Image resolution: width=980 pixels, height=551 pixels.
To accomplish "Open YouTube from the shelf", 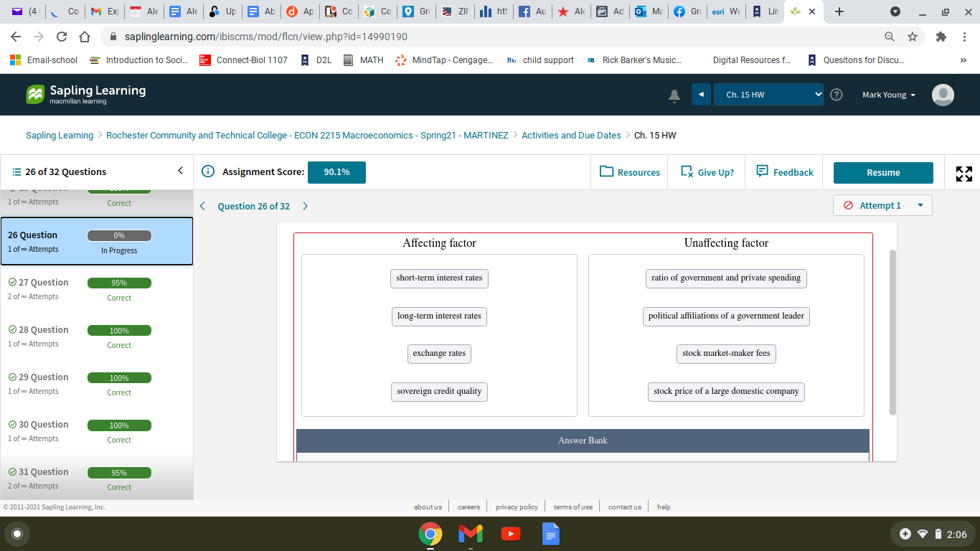I will tap(510, 534).
